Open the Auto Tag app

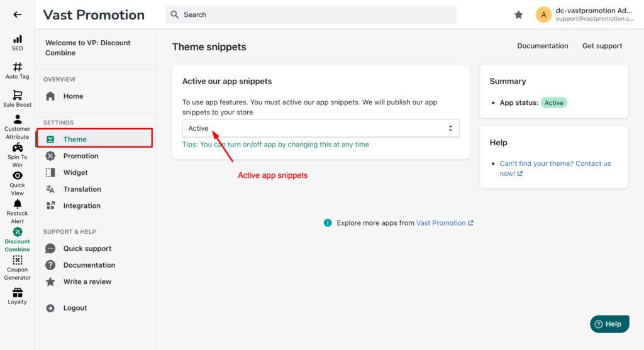17,71
